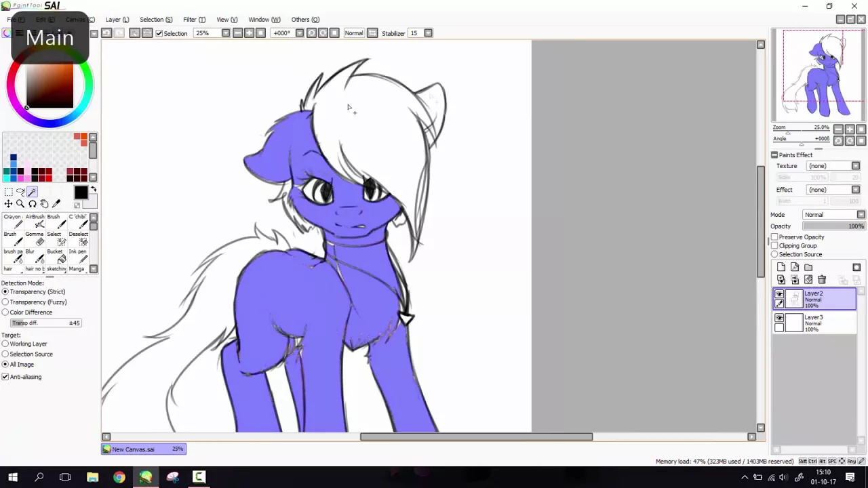Hide Layer2 with its eye icon
868x488 pixels.
(779, 295)
